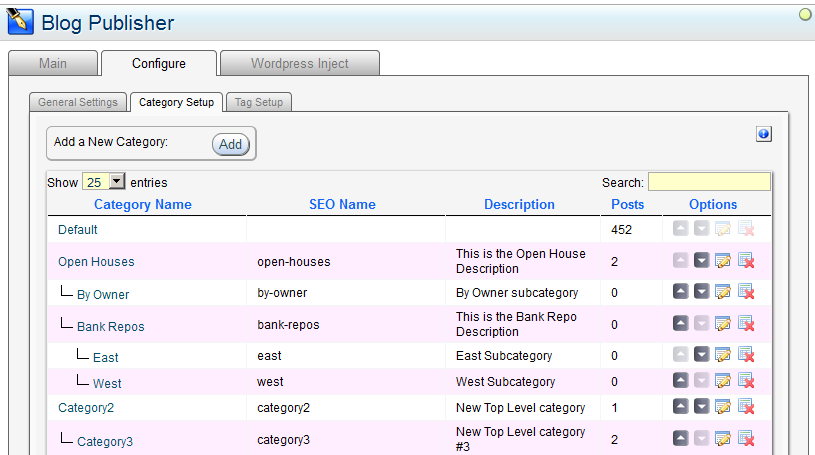Click the East Subcategory description
The height and width of the screenshot is (455, 815).
pyautogui.click(x=504, y=356)
